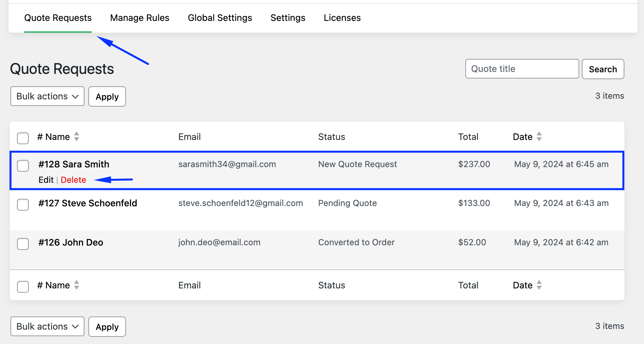Check the box for #128 Sara Smith
Viewport: 644px width, 344px height.
(x=23, y=165)
